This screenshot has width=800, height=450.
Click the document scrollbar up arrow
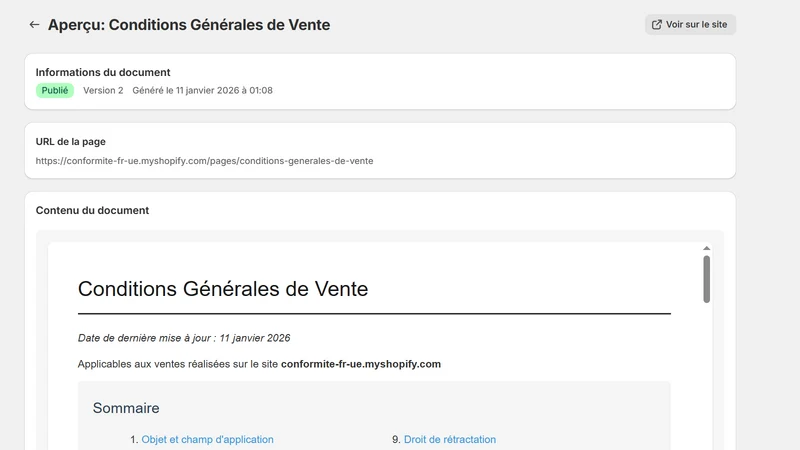point(706,248)
